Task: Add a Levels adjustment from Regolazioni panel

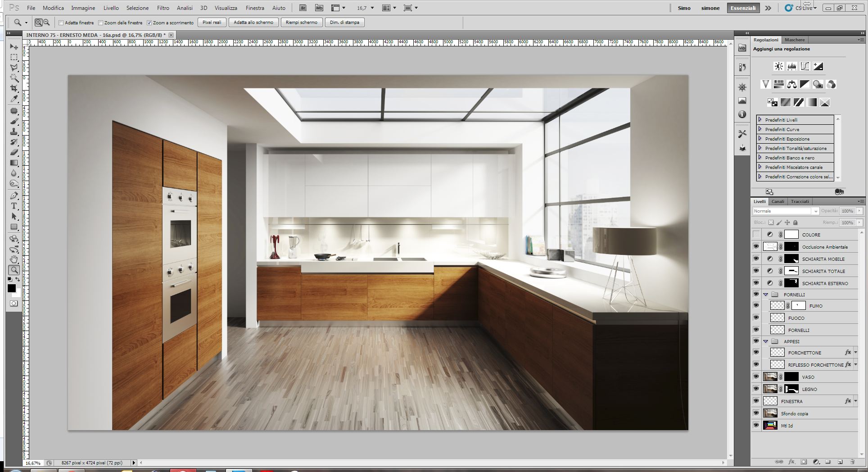Action: tap(791, 66)
